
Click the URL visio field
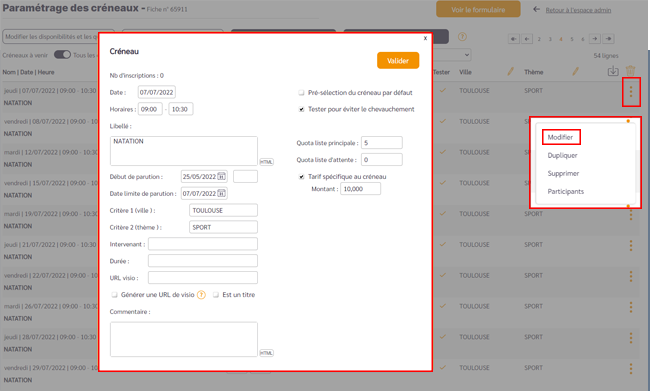click(x=203, y=278)
